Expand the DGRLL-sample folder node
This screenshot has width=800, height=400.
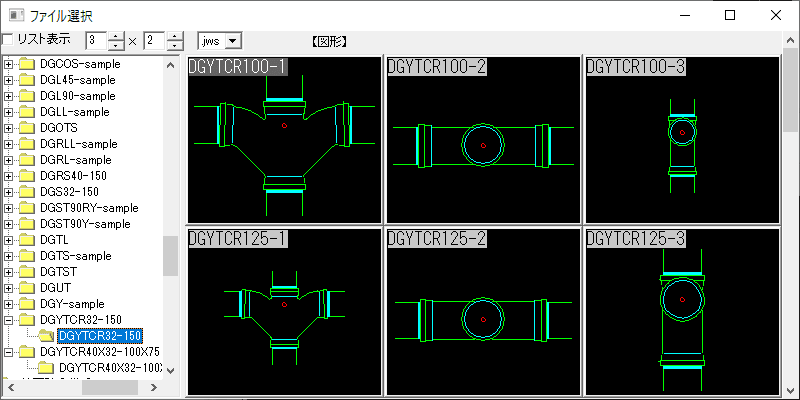(x=8, y=144)
